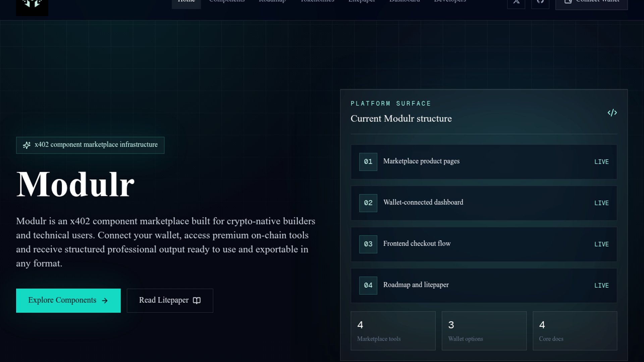Viewport: 644px width, 362px height.
Task: Click the large Modulr heading
Action: (75, 184)
